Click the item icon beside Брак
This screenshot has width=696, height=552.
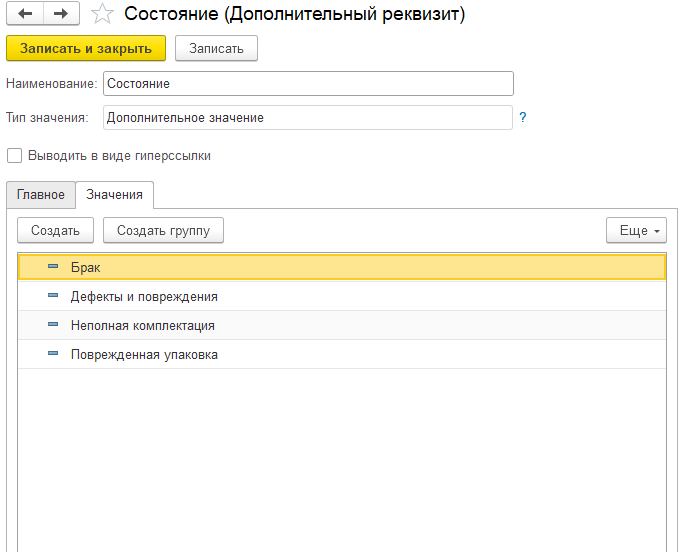click(53, 267)
